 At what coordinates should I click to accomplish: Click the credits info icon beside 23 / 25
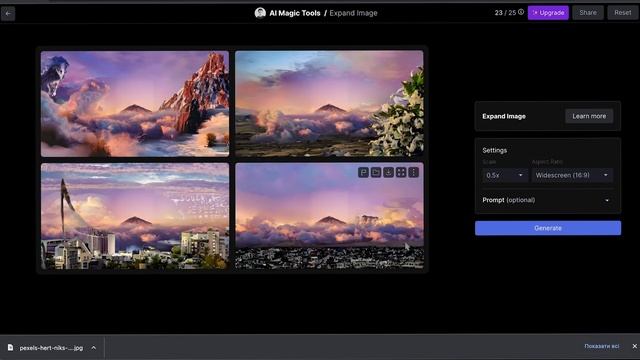click(x=521, y=12)
